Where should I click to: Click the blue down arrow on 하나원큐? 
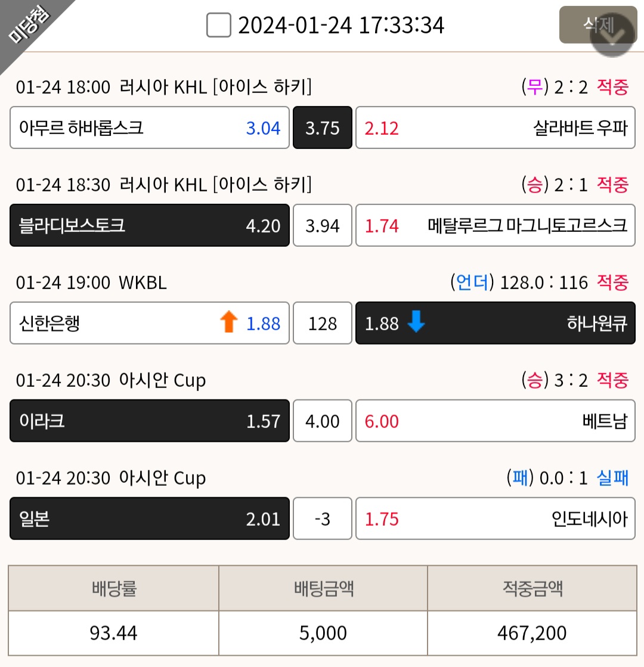(416, 322)
